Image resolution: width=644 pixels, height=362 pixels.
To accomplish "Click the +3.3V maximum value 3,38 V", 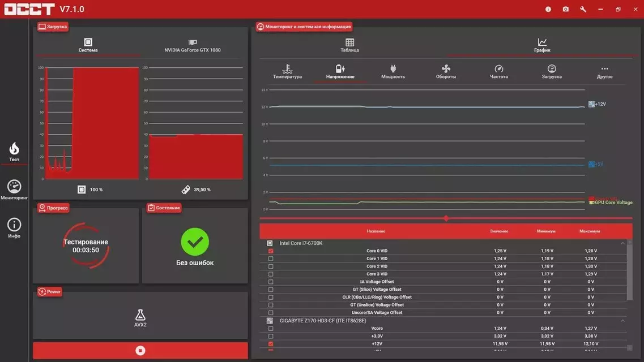I will (x=591, y=336).
